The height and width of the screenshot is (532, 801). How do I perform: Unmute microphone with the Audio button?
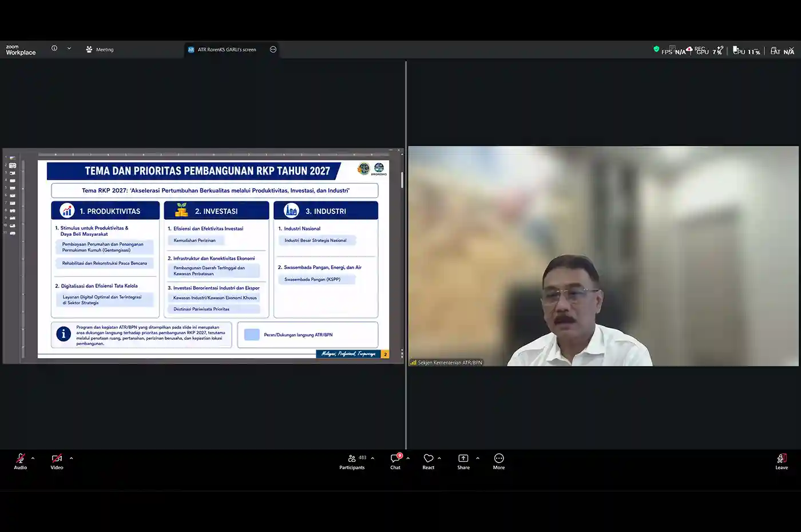(21, 461)
